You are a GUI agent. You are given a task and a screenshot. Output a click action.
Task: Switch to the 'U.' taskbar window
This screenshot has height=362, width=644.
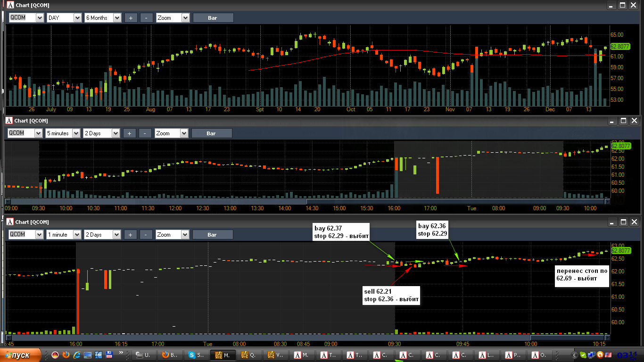tap(143, 355)
